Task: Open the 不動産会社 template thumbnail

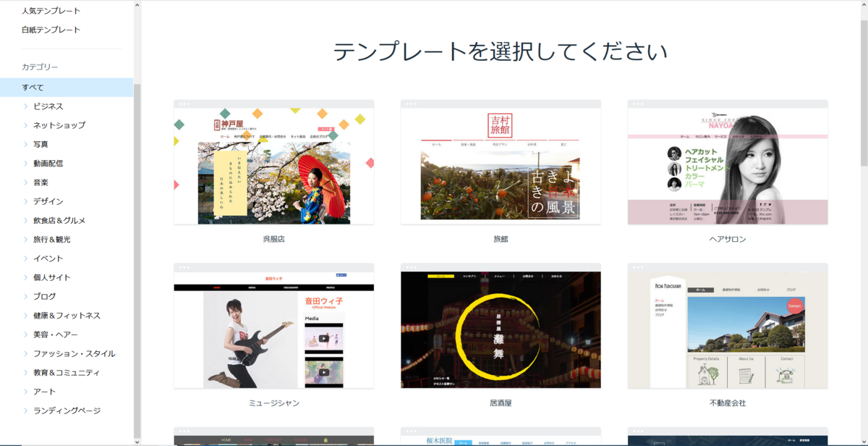Action: click(x=728, y=326)
